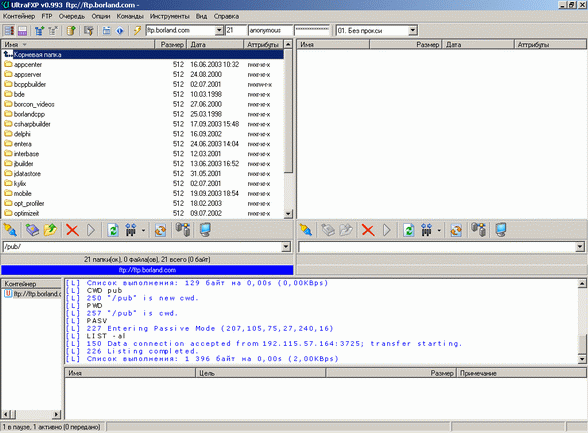Click the connect plug icon in left pane
This screenshot has height=433, width=588.
(10, 230)
